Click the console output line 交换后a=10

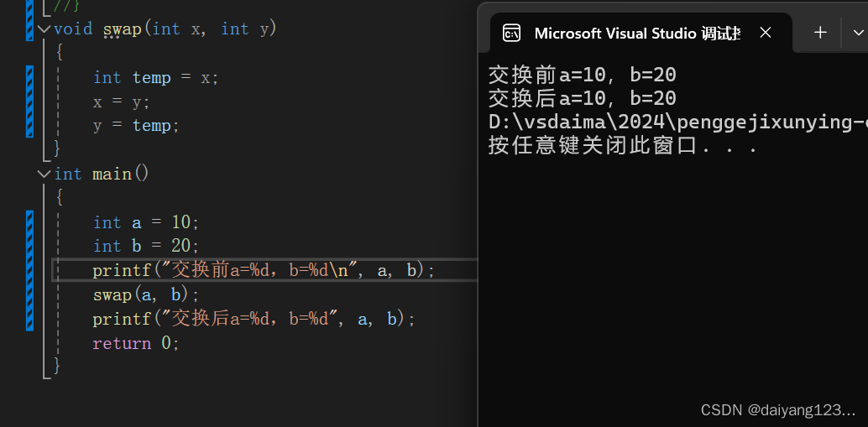582,98
